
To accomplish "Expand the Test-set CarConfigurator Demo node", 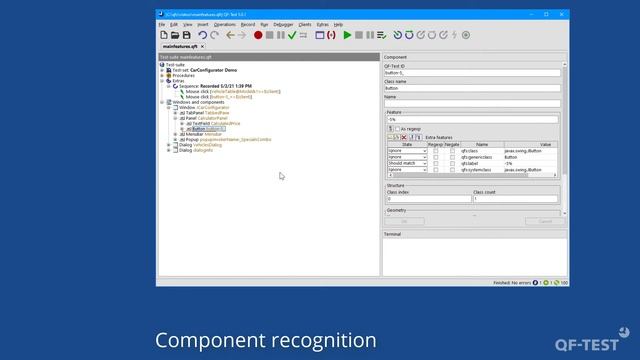I will pos(162,70).
